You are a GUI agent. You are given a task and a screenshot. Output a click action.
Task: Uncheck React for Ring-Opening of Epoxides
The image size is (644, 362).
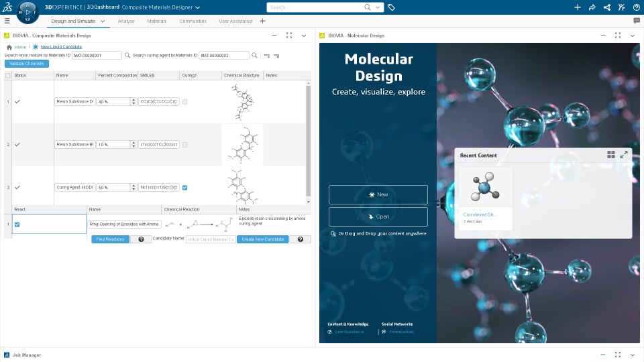point(17,225)
